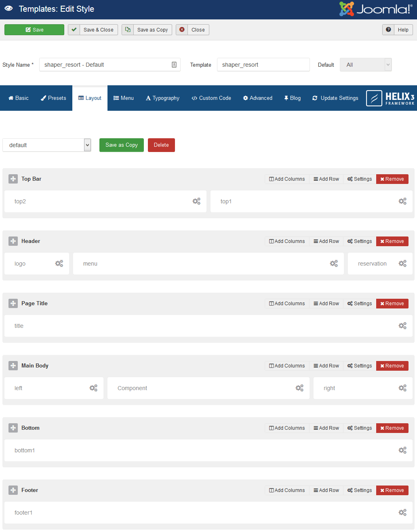The width and height of the screenshot is (417, 532).
Task: Remove the Bottom row
Action: point(392,428)
